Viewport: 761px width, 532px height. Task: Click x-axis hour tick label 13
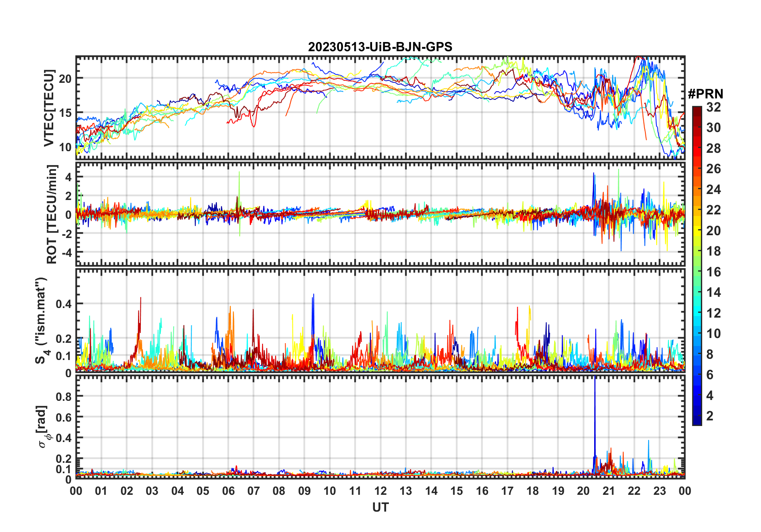click(x=406, y=491)
